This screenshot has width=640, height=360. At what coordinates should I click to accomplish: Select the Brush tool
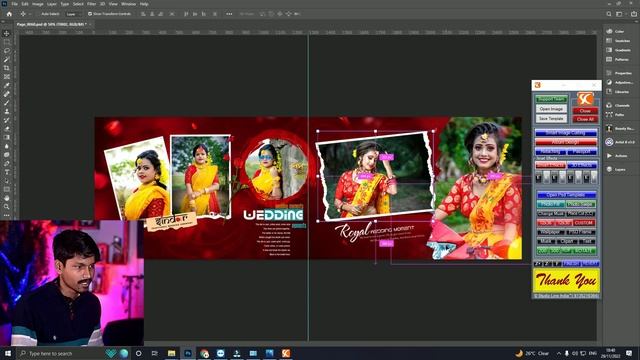pyautogui.click(x=7, y=102)
